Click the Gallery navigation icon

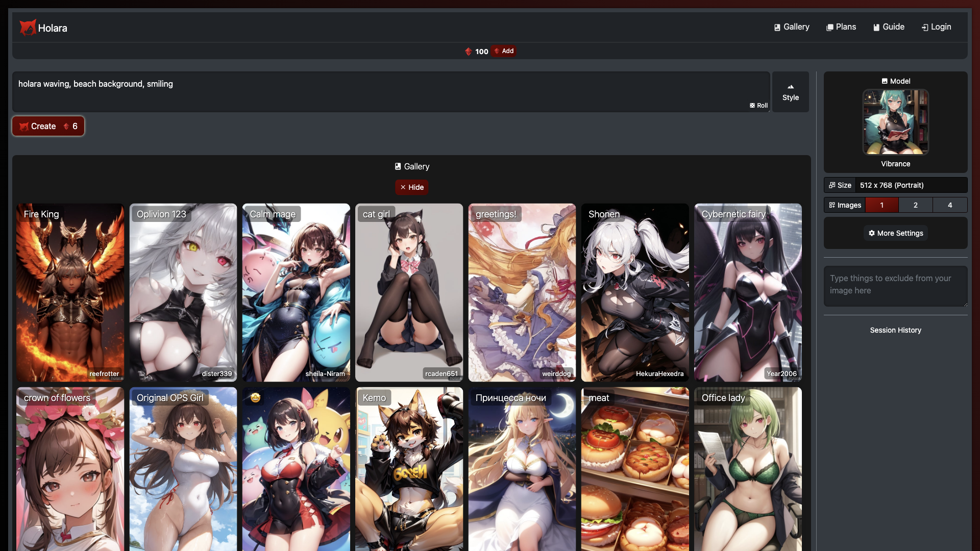777,27
